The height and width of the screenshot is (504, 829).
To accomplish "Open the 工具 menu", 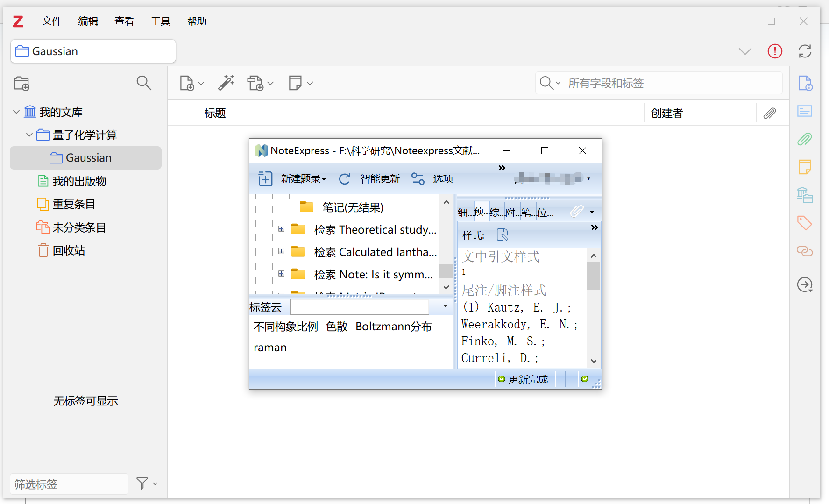I will [x=161, y=21].
